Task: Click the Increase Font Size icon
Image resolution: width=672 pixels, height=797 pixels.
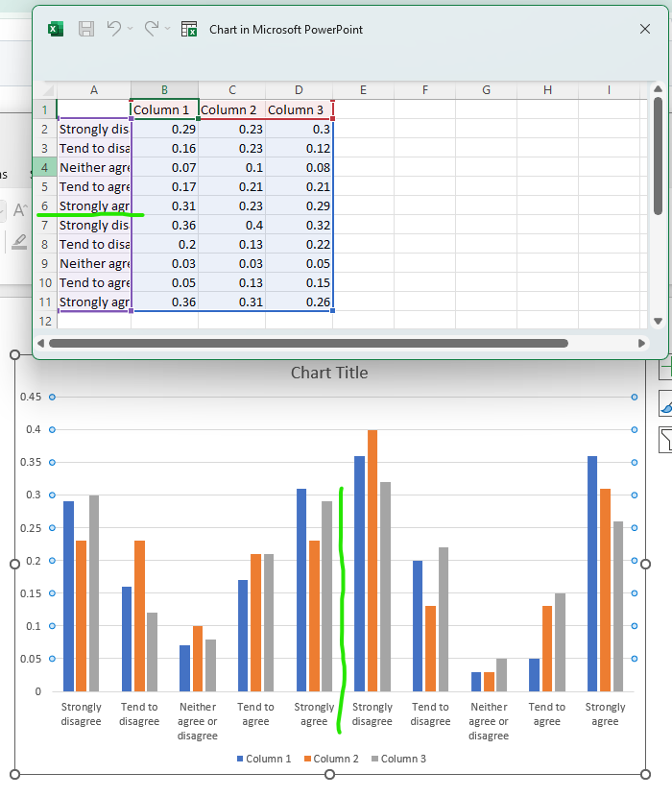Action: [x=19, y=210]
